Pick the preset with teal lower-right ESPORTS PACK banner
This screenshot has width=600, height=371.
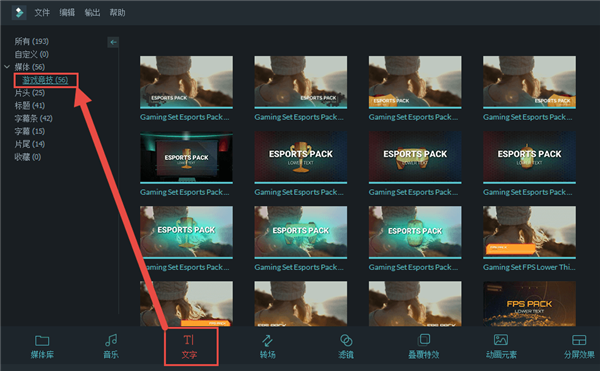click(x=301, y=82)
